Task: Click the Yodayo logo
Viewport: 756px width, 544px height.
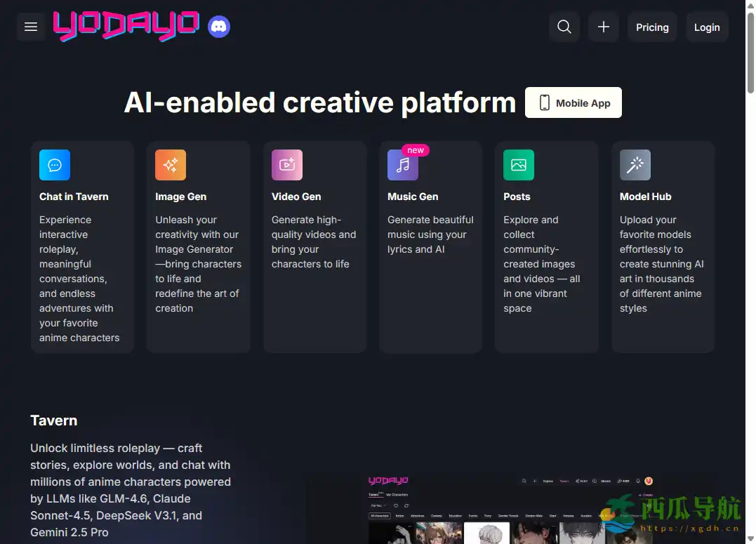Action: tap(126, 27)
